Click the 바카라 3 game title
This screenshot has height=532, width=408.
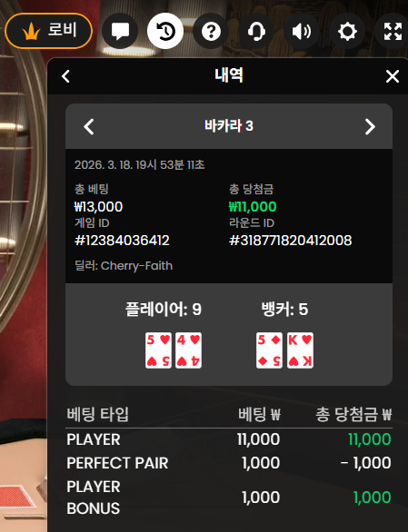point(229,126)
